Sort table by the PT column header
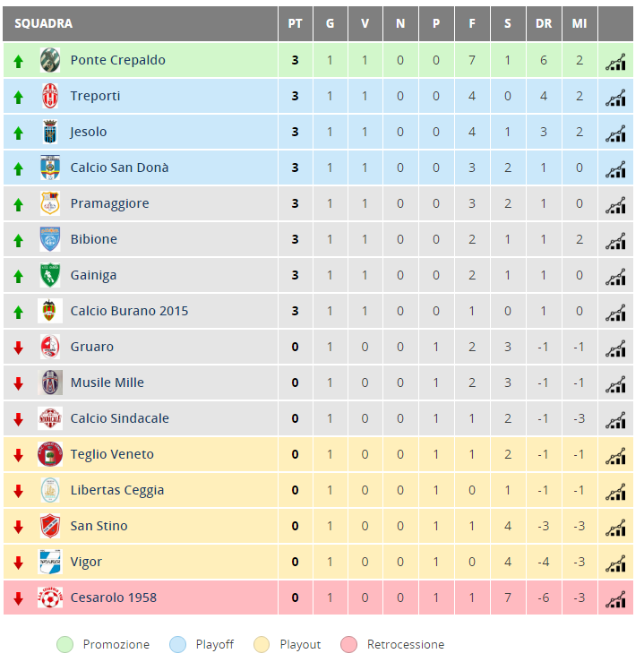This screenshot has height=662, width=644. 295,23
